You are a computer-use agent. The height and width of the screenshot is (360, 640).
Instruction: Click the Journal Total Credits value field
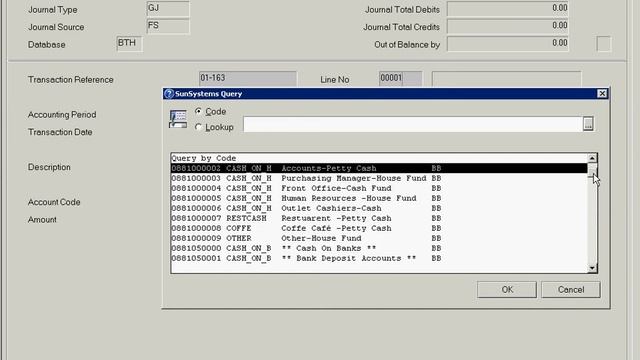507,27
